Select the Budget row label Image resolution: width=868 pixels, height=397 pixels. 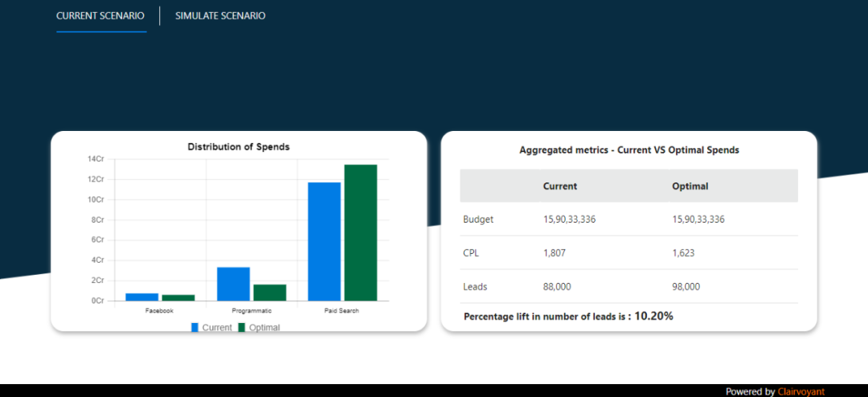(x=478, y=219)
